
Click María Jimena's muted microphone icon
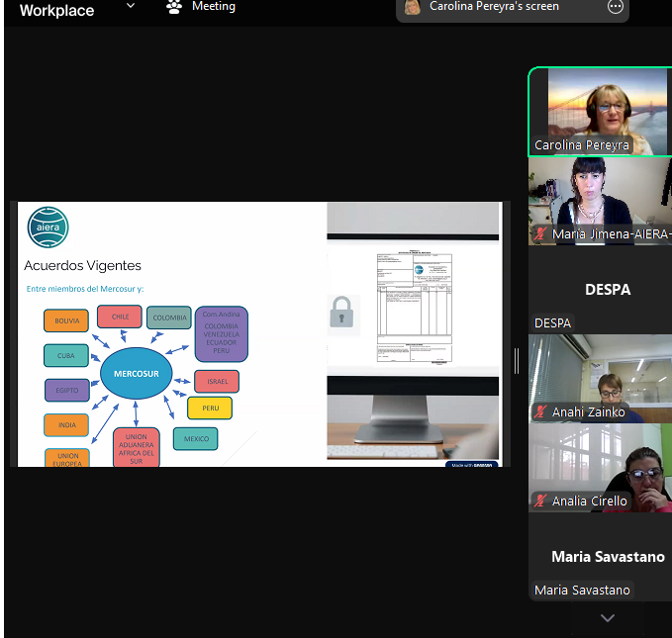[540, 234]
